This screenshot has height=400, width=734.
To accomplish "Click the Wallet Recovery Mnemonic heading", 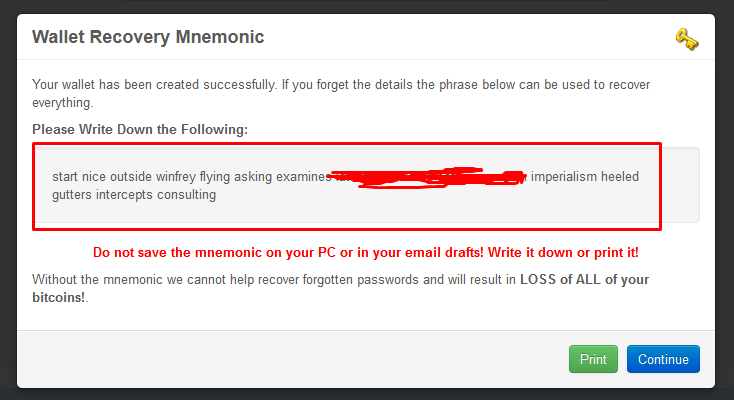I will pyautogui.click(x=148, y=37).
